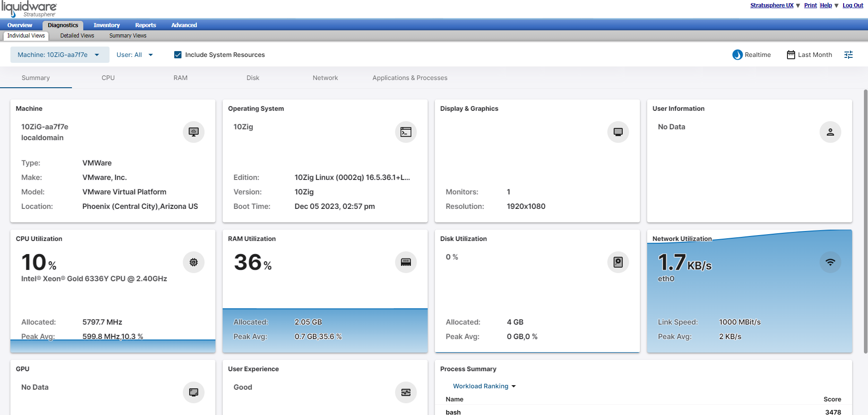Uncheck Include System Resources checkbox

click(178, 55)
